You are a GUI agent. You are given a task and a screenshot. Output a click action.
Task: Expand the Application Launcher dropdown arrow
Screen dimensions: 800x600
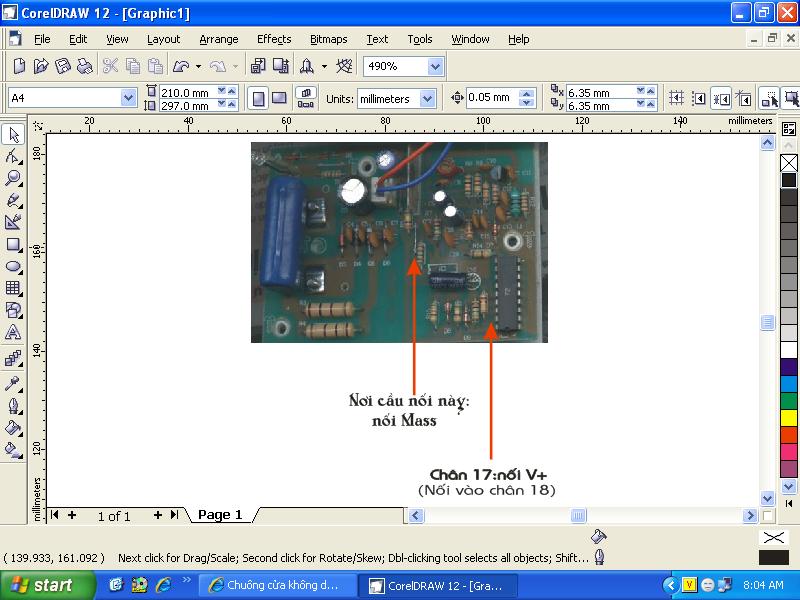click(x=324, y=66)
